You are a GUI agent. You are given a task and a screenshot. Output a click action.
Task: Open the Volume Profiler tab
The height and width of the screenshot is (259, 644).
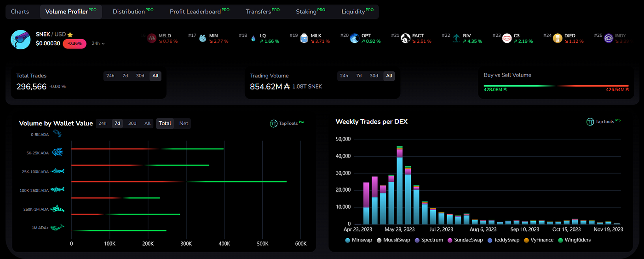click(x=71, y=12)
